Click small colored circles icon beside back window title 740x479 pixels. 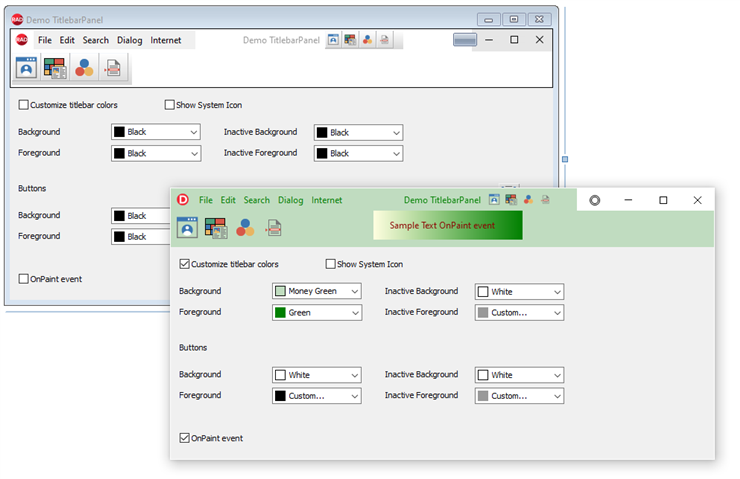click(x=367, y=40)
